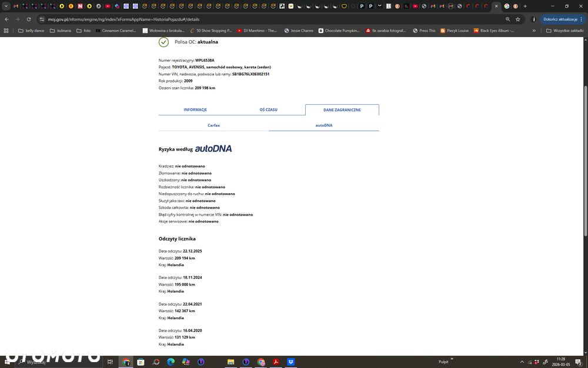Screen dimensions: 588x368
Task: Click the address bar URL field
Action: (x=270, y=19)
